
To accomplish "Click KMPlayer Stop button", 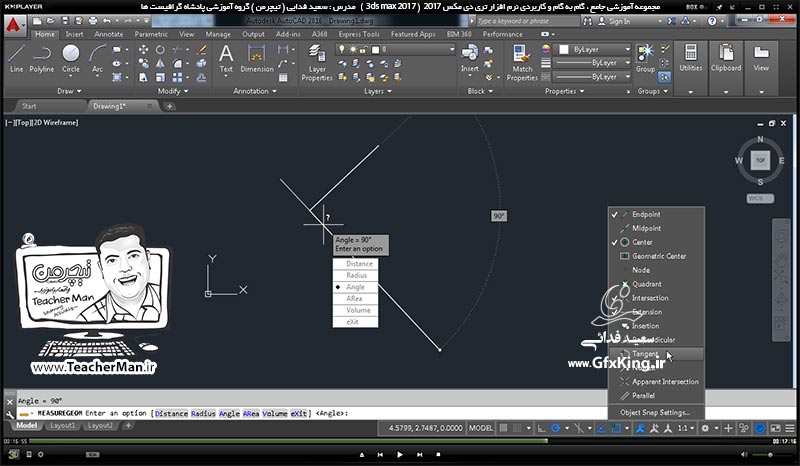I will 438,454.
